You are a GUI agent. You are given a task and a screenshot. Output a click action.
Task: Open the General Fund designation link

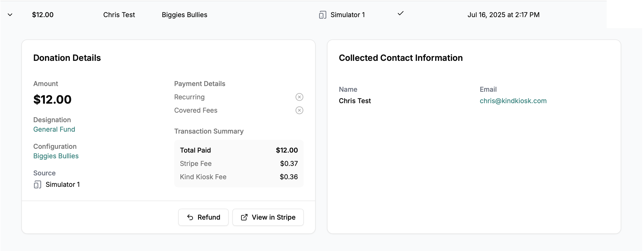54,129
